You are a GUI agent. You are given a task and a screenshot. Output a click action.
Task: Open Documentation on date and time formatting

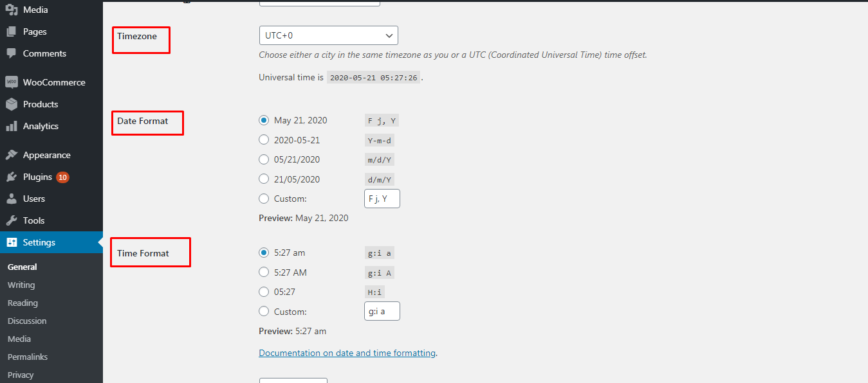pyautogui.click(x=347, y=353)
